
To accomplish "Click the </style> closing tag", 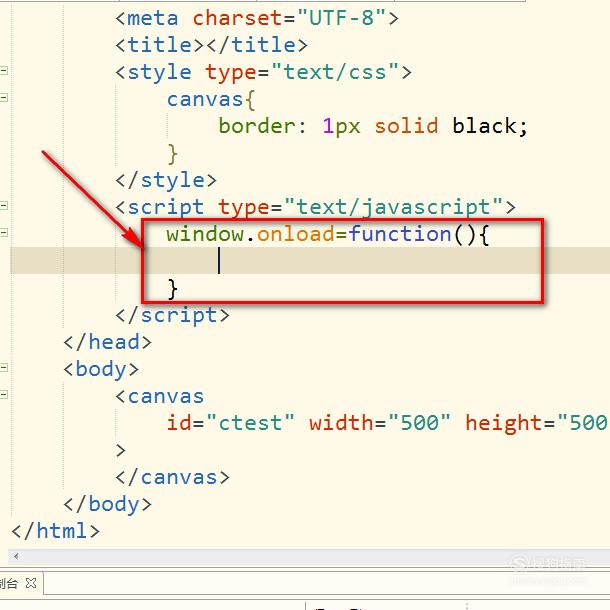I will click(x=166, y=180).
